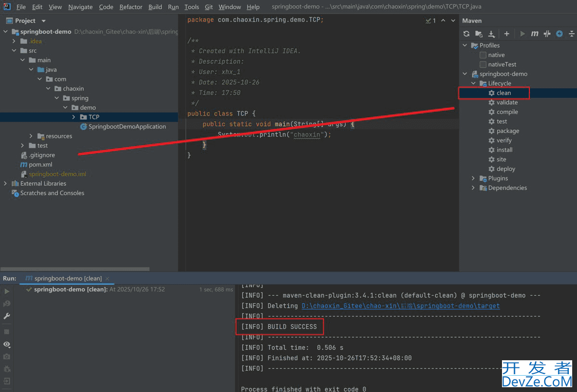577x392 pixels.
Task: Open the Refactor menu
Action: click(x=131, y=7)
